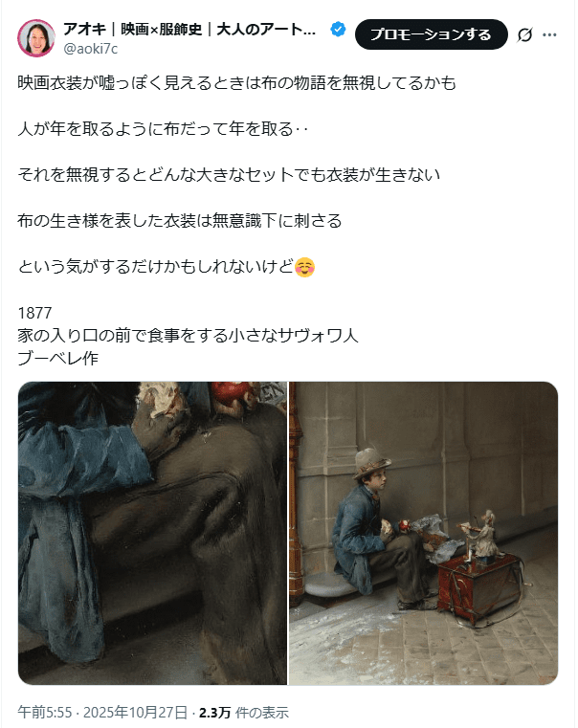This screenshot has width=578, height=728.
Task: Open the left close-up trousers painting image
Action: point(152,533)
